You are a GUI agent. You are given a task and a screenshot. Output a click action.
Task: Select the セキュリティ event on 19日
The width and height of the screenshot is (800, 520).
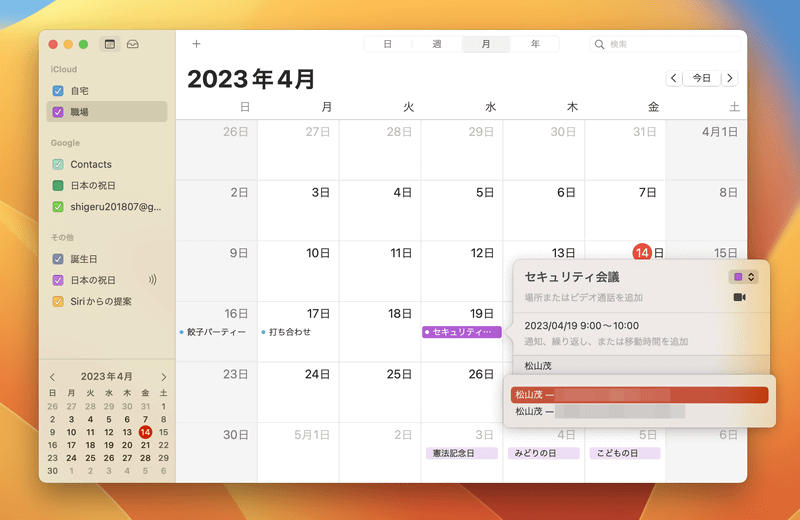pyautogui.click(x=462, y=332)
